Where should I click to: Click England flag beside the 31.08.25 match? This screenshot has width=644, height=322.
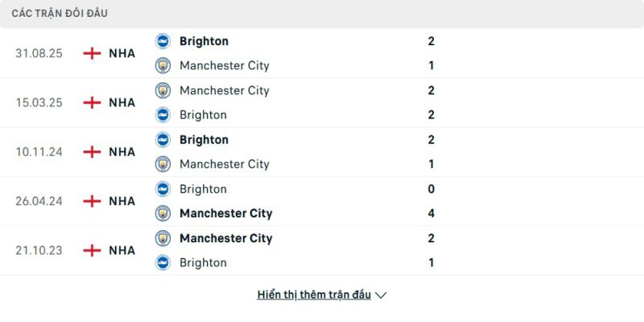click(93, 53)
